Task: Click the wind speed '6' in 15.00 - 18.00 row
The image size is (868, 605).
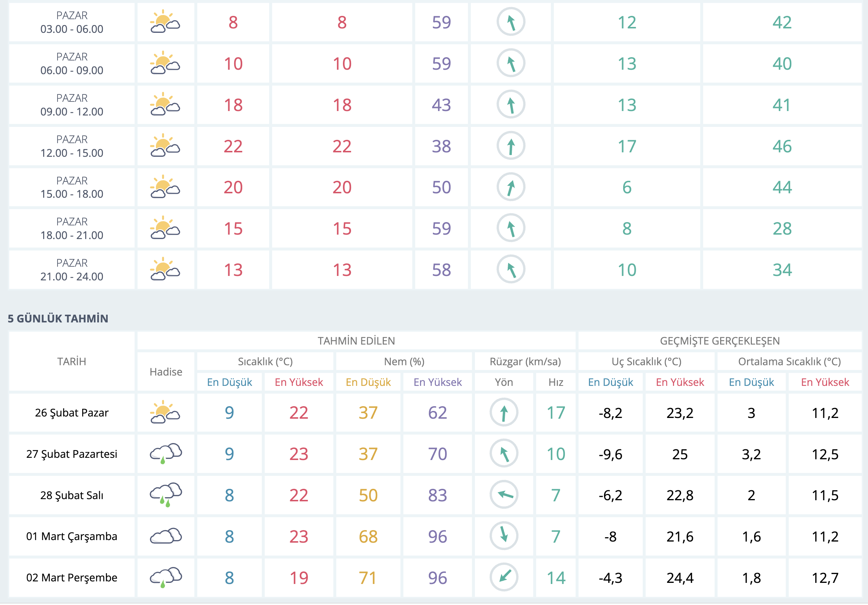Action: coord(627,187)
